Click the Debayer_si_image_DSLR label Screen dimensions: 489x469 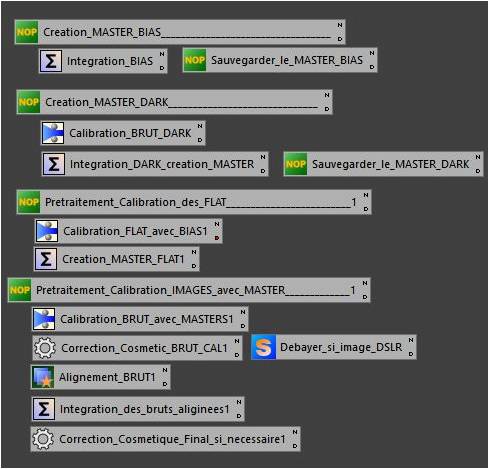click(341, 347)
